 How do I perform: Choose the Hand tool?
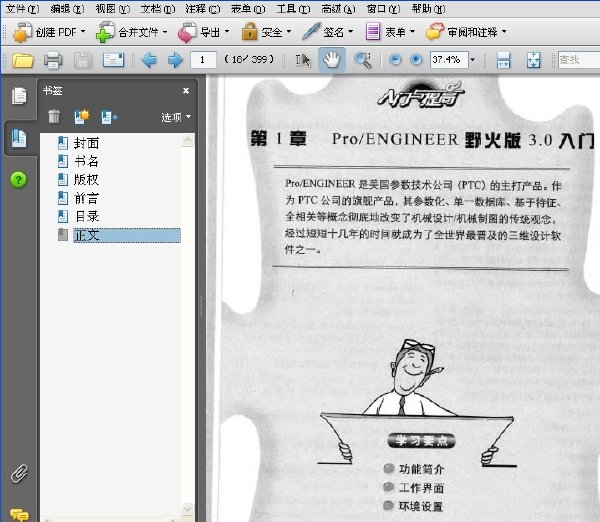pyautogui.click(x=332, y=60)
